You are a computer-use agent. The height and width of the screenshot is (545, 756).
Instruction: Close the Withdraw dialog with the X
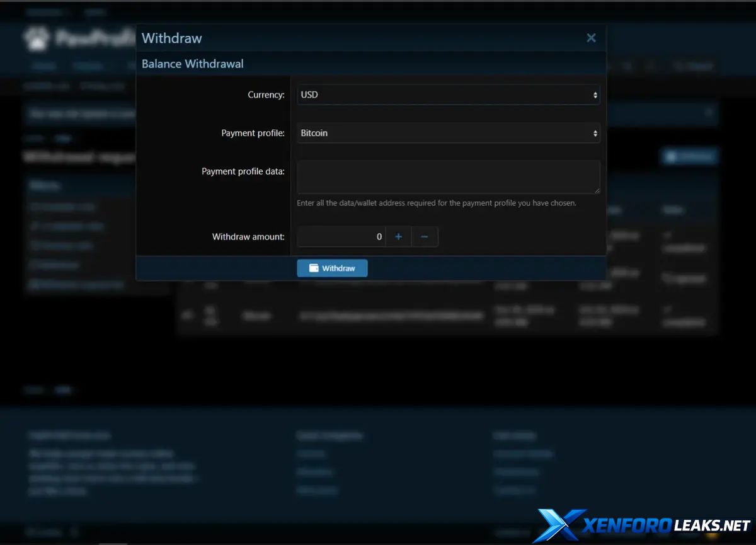pyautogui.click(x=591, y=38)
